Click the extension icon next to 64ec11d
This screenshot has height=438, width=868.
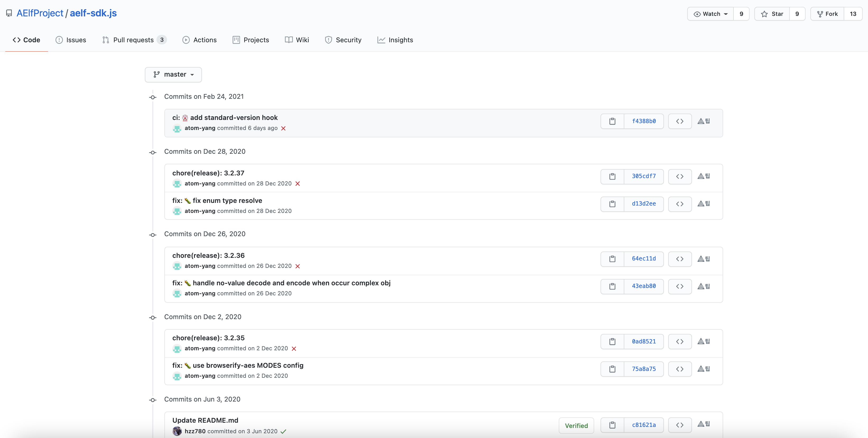(704, 259)
